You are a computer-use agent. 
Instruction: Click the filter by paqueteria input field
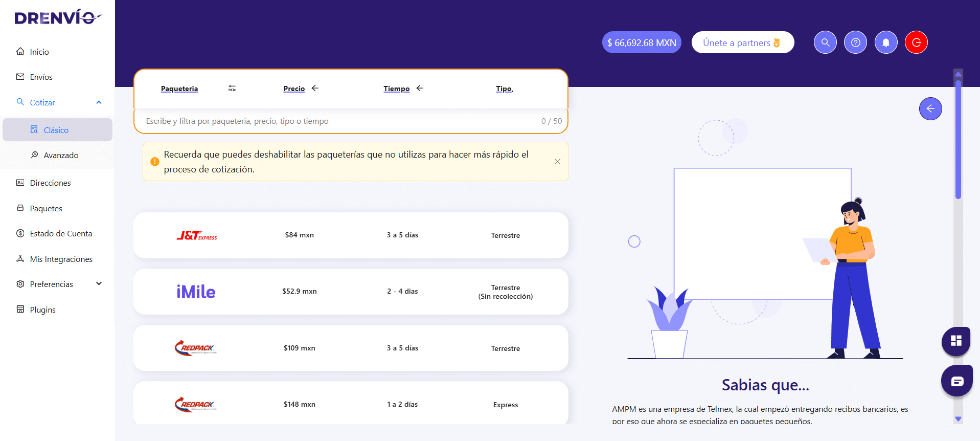point(337,121)
